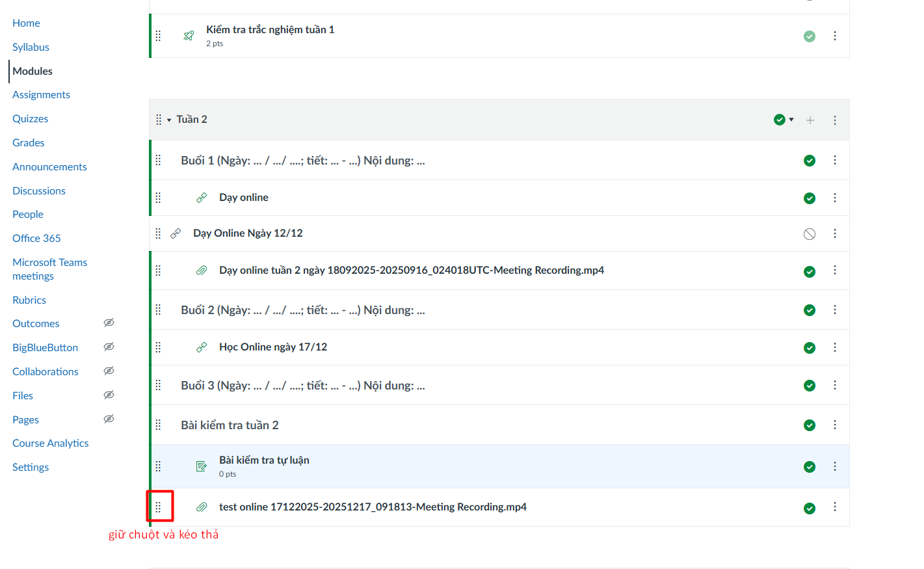
Task: Click link icon beside Dạy Online Ngày 12/12
Action: pyautogui.click(x=176, y=233)
